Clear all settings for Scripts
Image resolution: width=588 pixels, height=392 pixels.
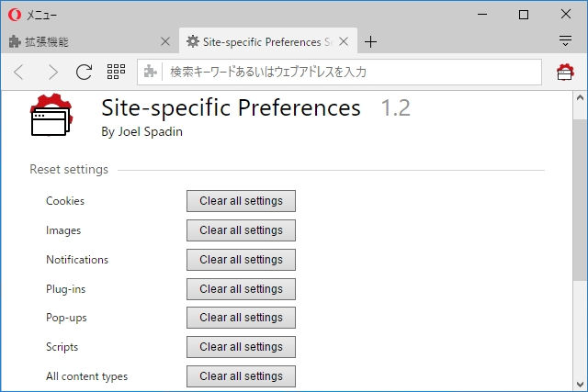coord(241,347)
